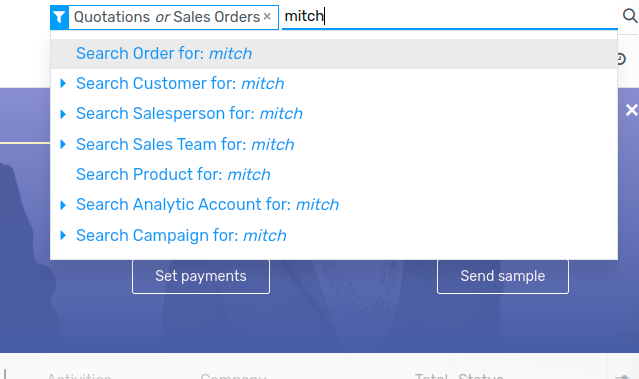Expand the Search Sales Team suggestion arrow
639x379 pixels.
click(63, 144)
